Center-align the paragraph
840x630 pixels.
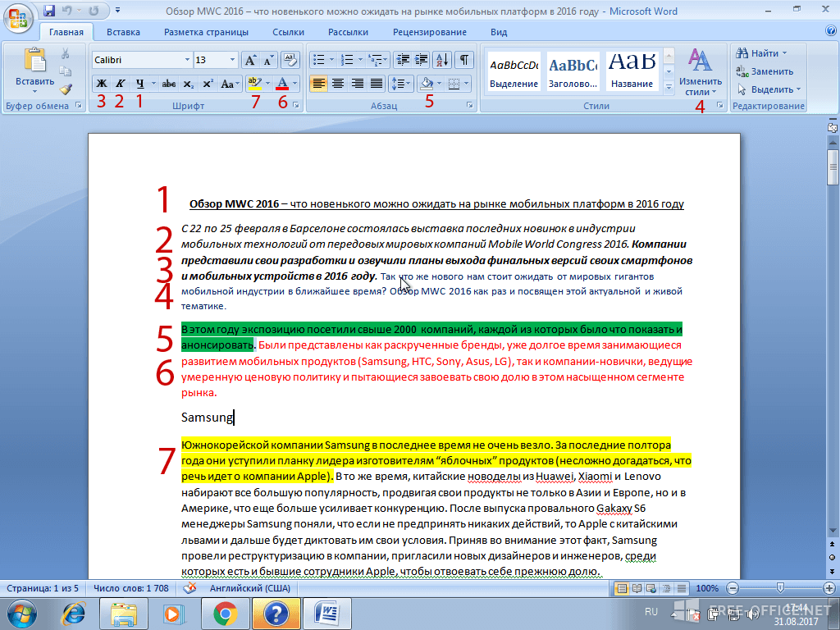337,84
